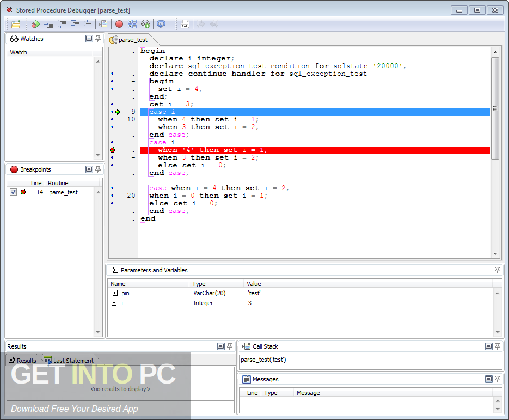
Task: Pin the Parameters and Variables panel
Action: pos(498,270)
